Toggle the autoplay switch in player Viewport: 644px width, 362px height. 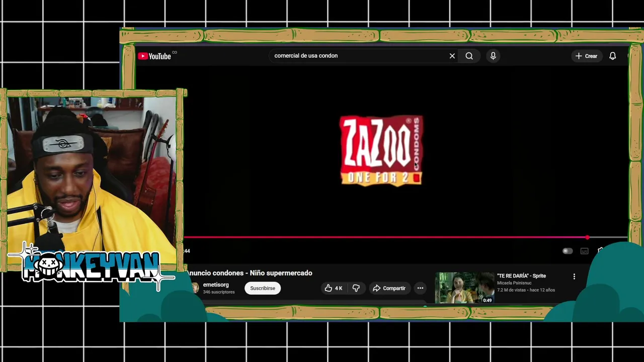tap(567, 251)
